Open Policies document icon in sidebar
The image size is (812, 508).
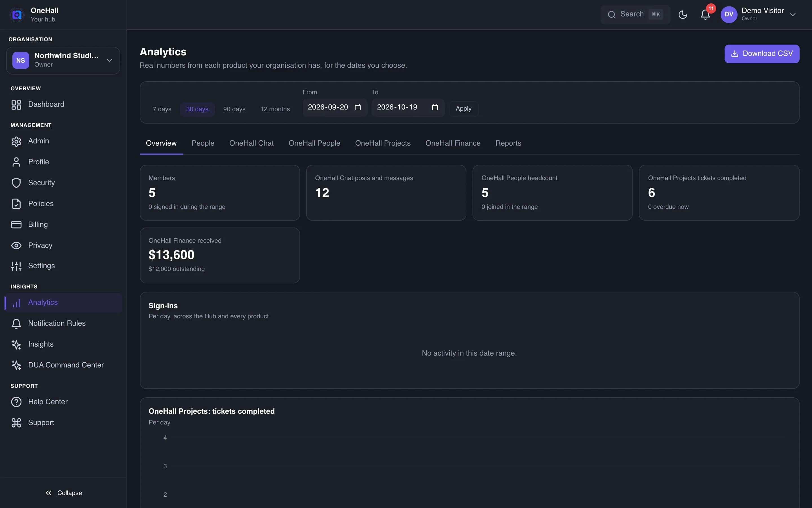coord(16,203)
